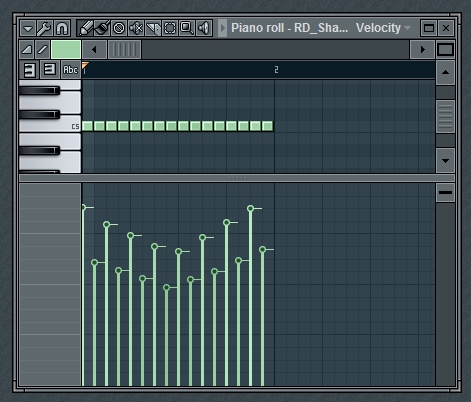This screenshot has height=402, width=471.
Task: Click the C5 piano key
Action: tap(50, 125)
